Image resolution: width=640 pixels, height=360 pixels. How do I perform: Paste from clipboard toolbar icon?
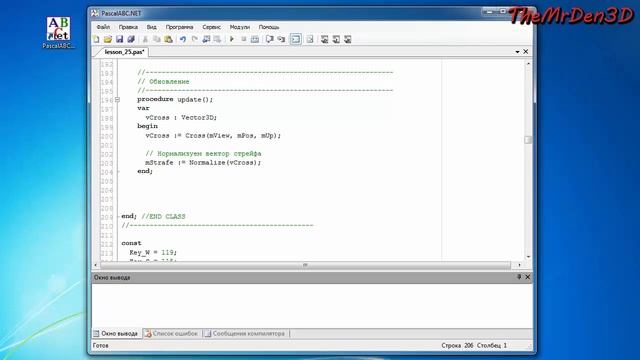(168, 39)
